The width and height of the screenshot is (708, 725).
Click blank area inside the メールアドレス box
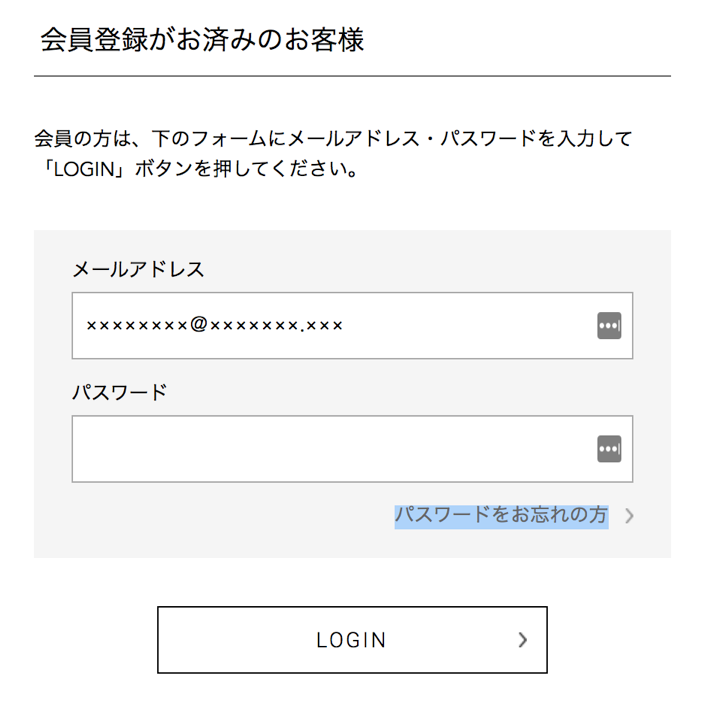point(467,326)
